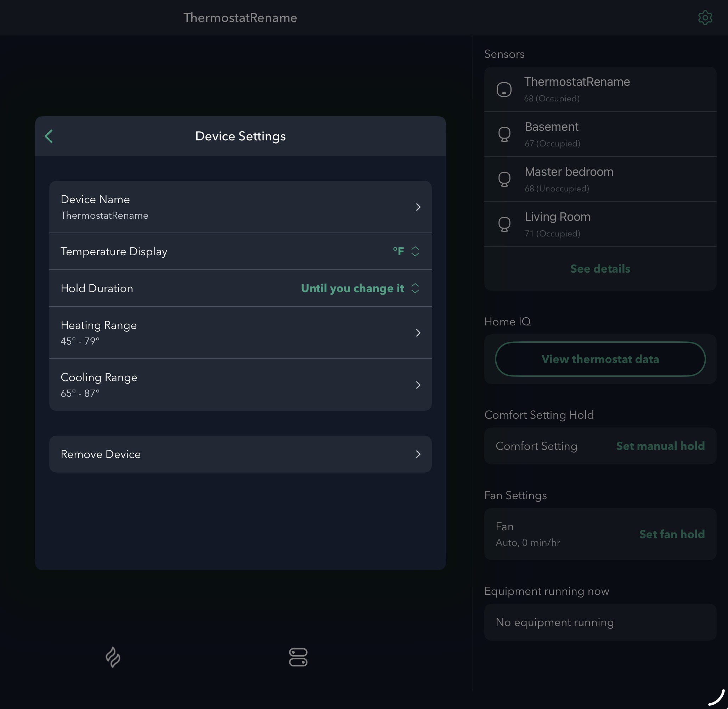
Task: Open Heating Range settings
Action: point(240,333)
